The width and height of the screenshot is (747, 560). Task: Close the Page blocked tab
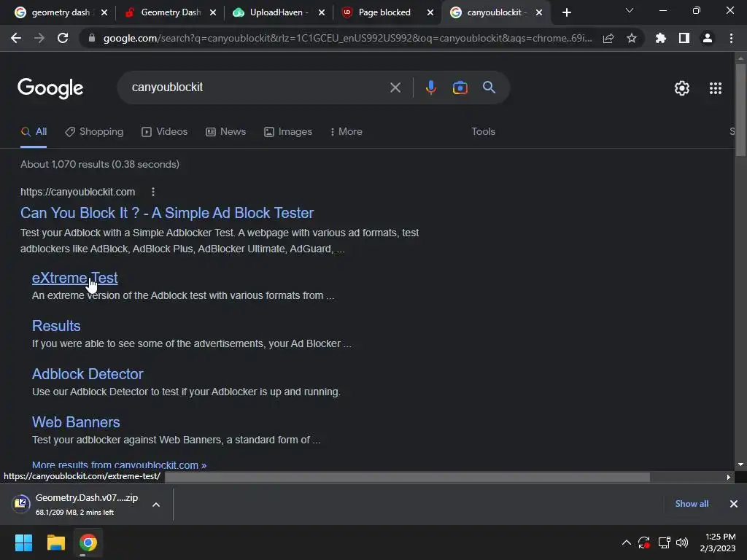[x=430, y=12]
